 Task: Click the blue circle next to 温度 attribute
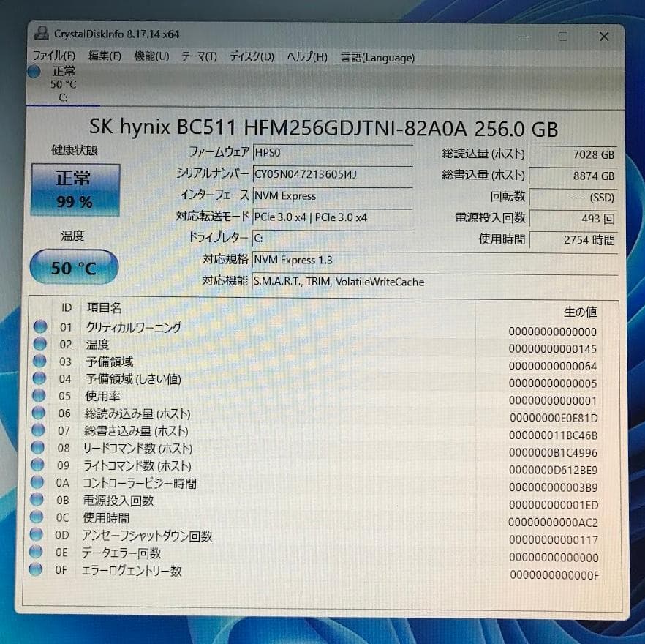point(39,344)
